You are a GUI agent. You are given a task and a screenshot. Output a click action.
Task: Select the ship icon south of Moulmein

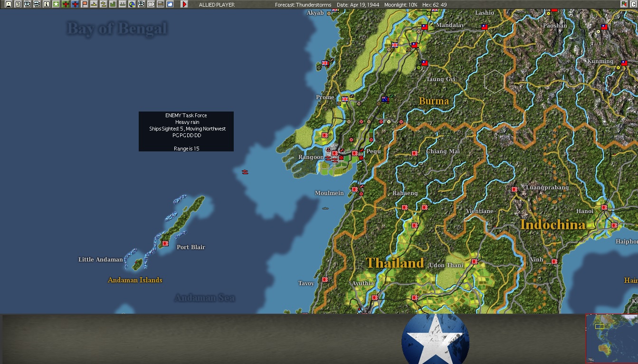pos(325,208)
